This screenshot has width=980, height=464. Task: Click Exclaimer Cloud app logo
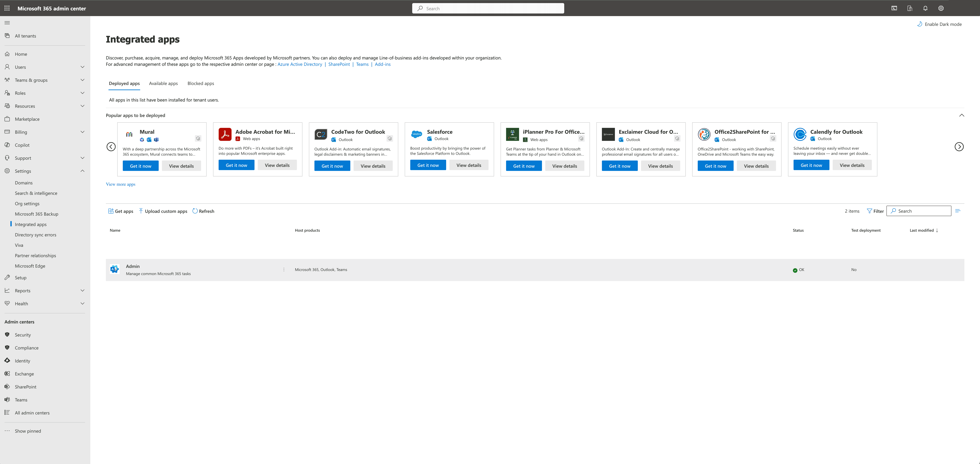tap(608, 134)
